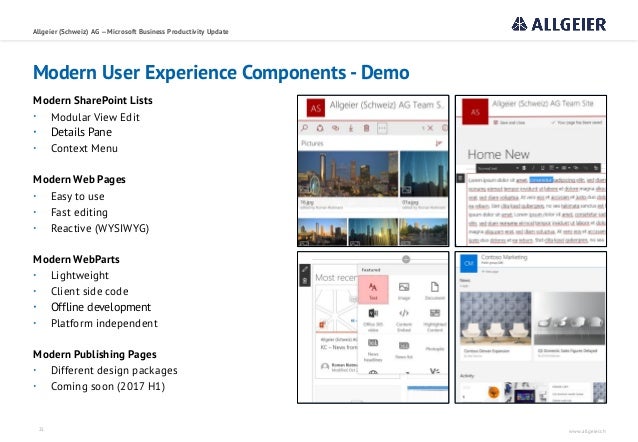Click the Offline development bullet

pyautogui.click(x=101, y=307)
